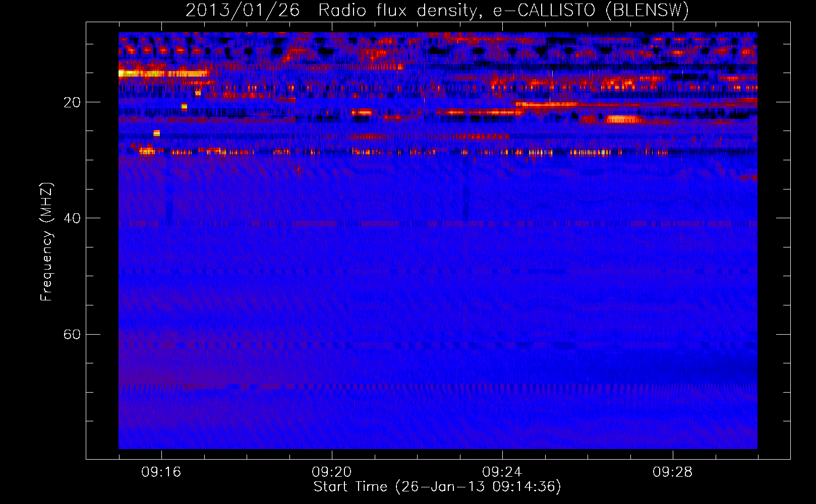Click the '09:28' time tick label
The width and height of the screenshot is (816, 504).
point(672,472)
